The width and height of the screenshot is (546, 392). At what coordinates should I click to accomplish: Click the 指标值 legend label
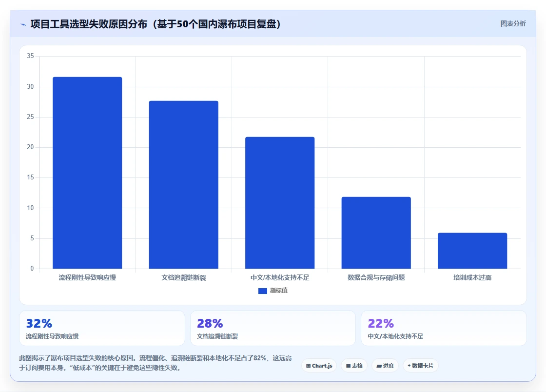[278, 291]
